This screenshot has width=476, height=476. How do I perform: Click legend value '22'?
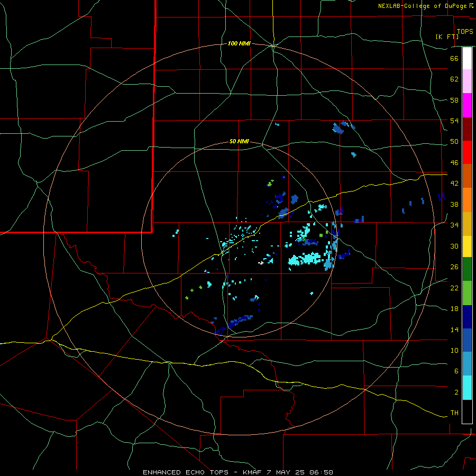[x=454, y=288]
